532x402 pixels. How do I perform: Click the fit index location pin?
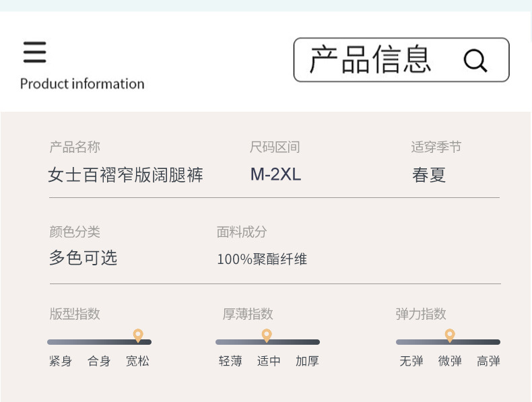coord(138,335)
